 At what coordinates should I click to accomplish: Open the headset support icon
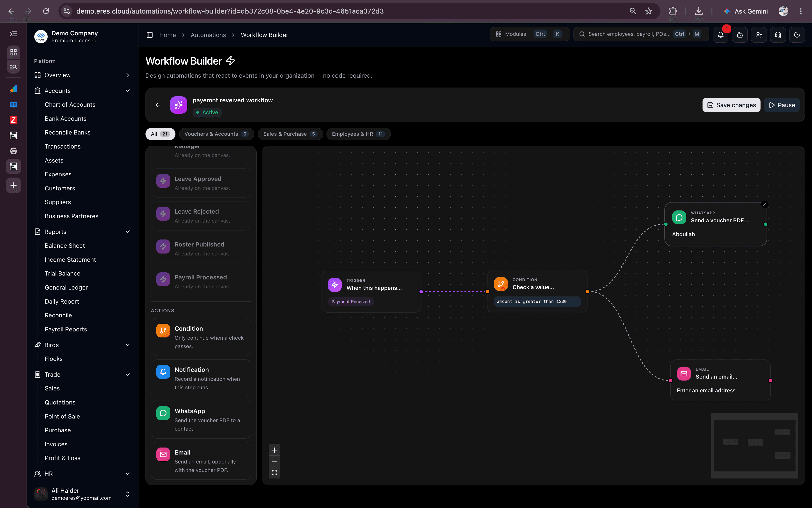coord(778,35)
